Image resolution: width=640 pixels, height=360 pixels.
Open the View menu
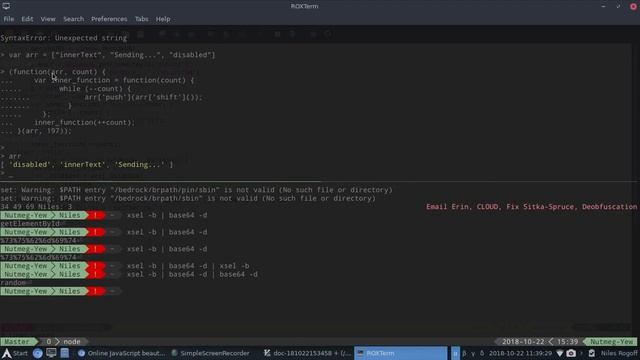click(x=48, y=19)
